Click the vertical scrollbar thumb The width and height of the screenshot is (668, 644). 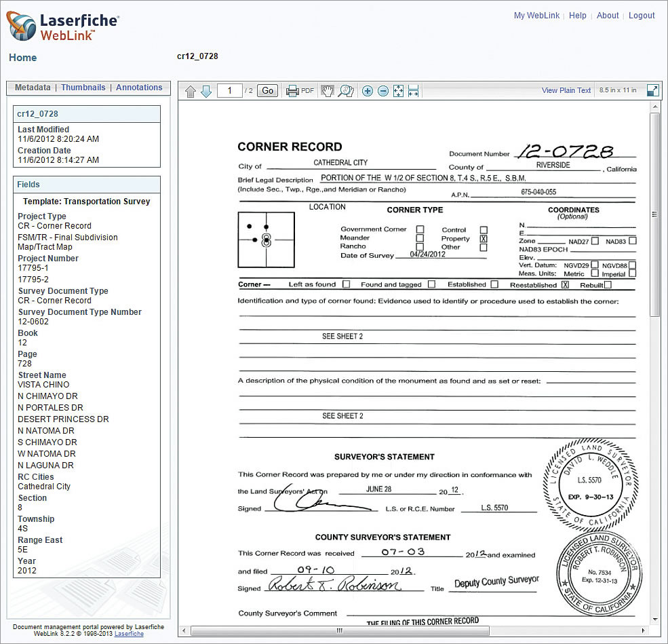[x=655, y=214]
